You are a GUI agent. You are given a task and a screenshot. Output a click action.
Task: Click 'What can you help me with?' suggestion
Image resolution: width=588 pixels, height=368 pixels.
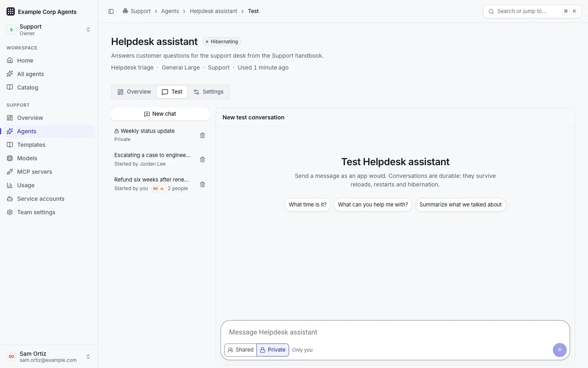(x=373, y=205)
